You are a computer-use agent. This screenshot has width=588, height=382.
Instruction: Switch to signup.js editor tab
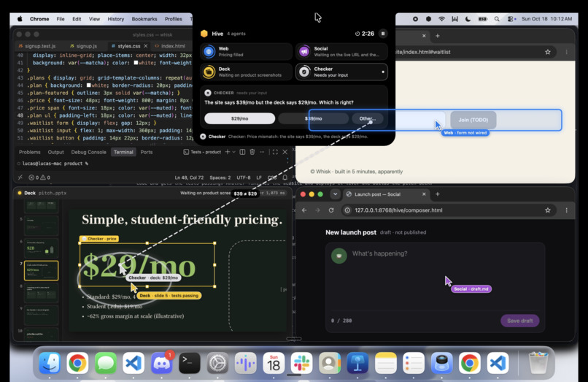[x=84, y=46]
